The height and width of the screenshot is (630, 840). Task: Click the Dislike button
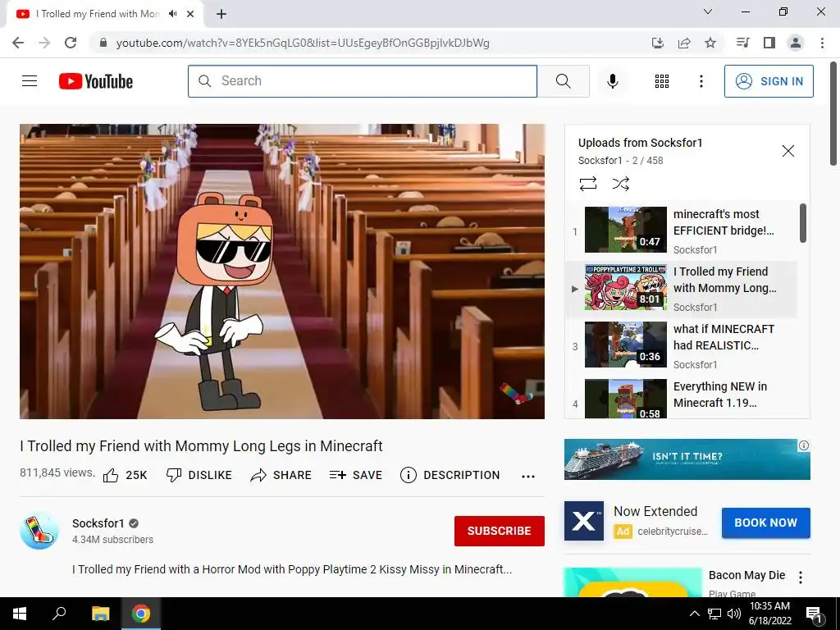199,475
